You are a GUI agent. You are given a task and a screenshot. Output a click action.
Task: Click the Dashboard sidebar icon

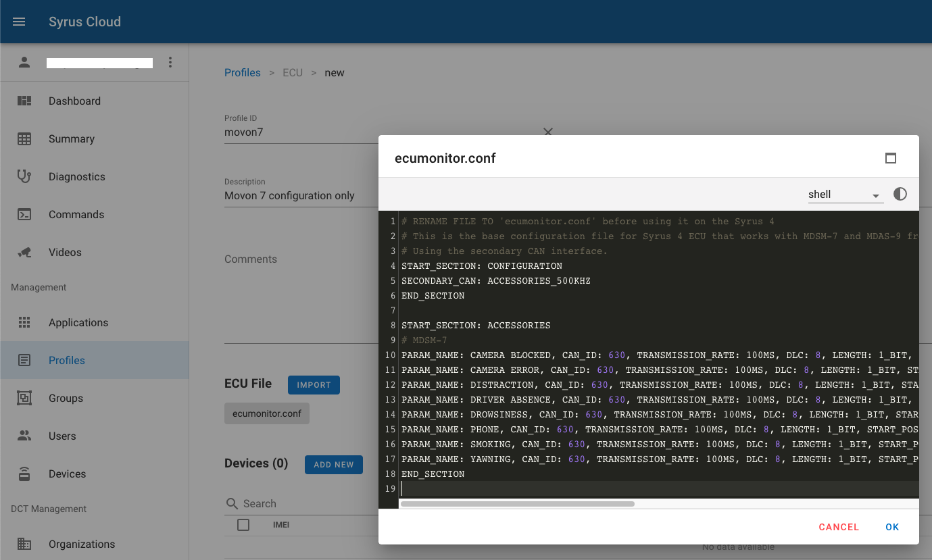(x=24, y=101)
